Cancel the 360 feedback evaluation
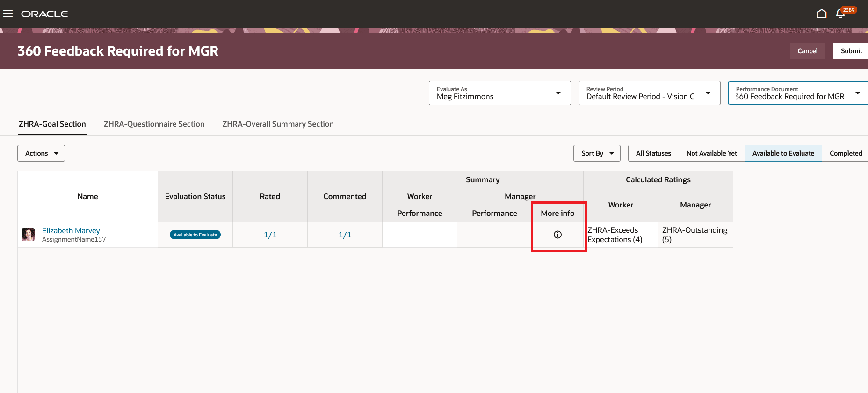The height and width of the screenshot is (393, 868). coord(808,51)
